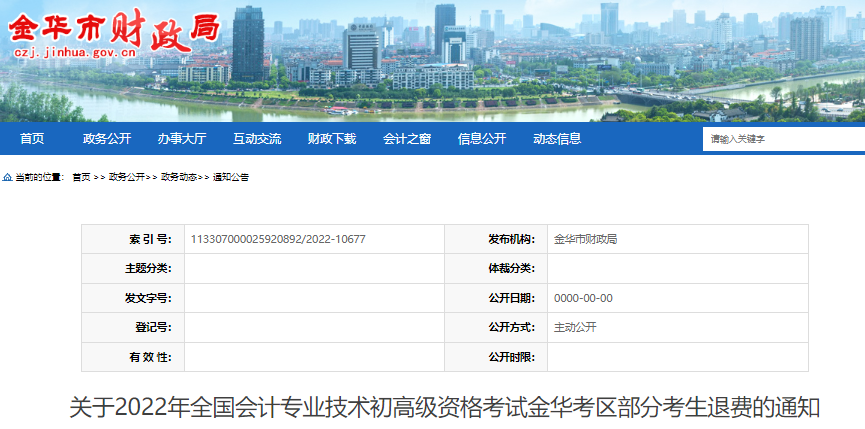Open the 会计之窗 menu item
Image resolution: width=865 pixels, height=429 pixels.
pos(407,139)
